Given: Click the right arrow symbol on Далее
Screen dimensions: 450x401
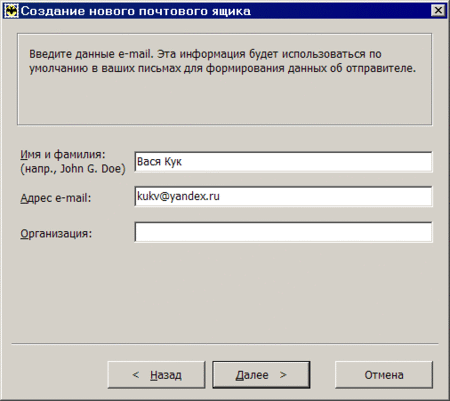Looking at the screenshot, I should pos(283,375).
